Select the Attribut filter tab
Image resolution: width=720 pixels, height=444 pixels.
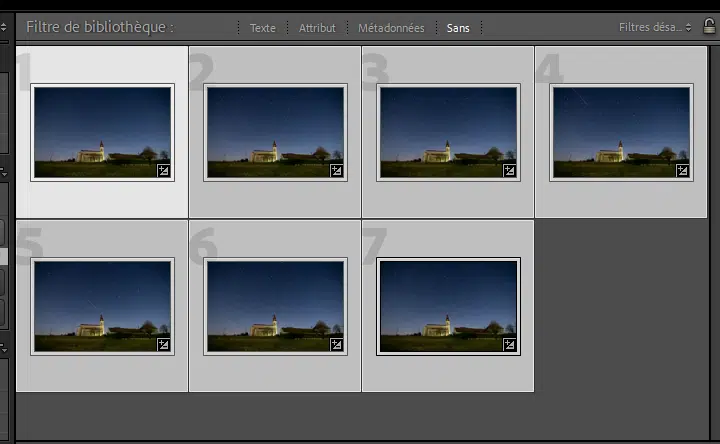click(x=317, y=28)
